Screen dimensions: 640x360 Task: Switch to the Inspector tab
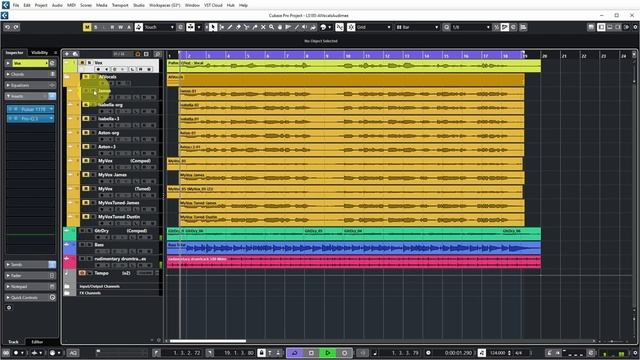(x=14, y=53)
